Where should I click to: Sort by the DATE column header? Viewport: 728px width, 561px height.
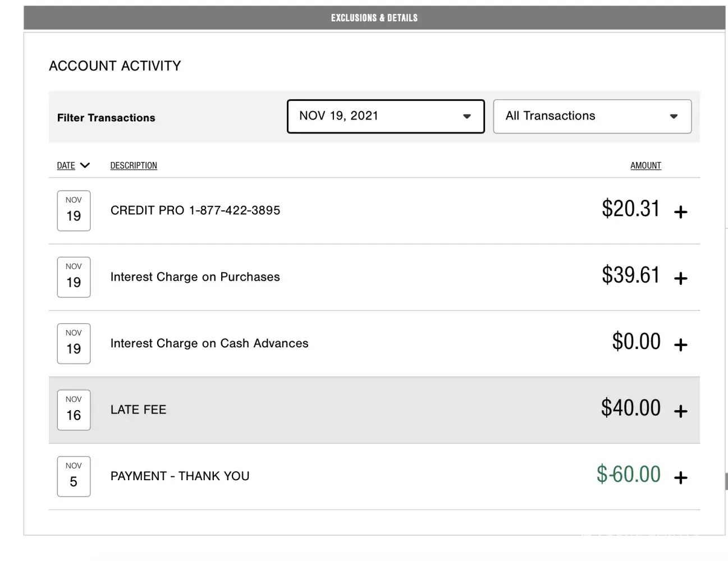[66, 165]
